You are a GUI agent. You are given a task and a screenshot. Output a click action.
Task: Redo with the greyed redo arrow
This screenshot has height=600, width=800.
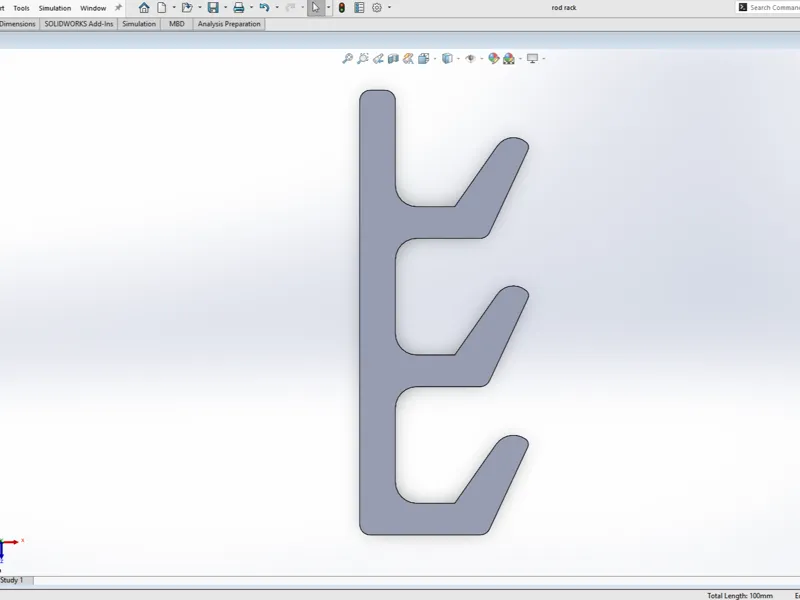click(290, 8)
